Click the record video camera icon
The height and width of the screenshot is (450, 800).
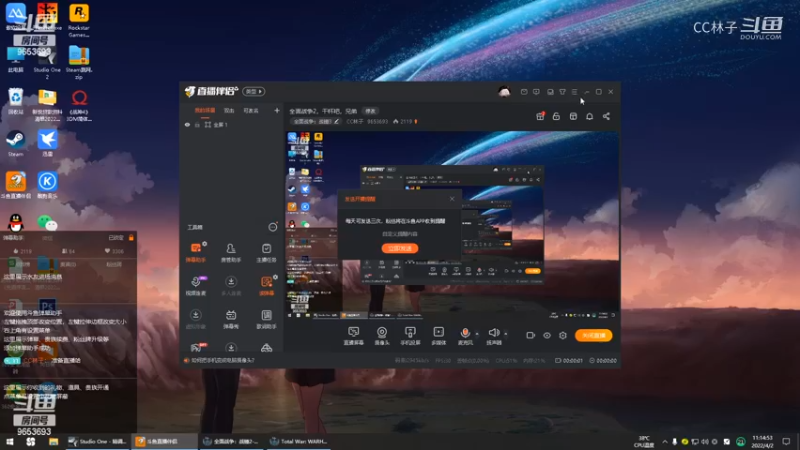[531, 335]
